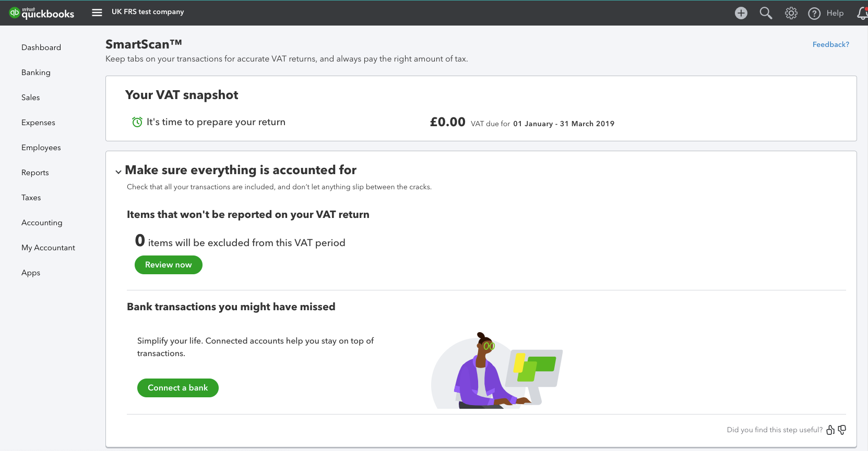Select Reports in the left navigation
The width and height of the screenshot is (868, 451).
pos(35,173)
